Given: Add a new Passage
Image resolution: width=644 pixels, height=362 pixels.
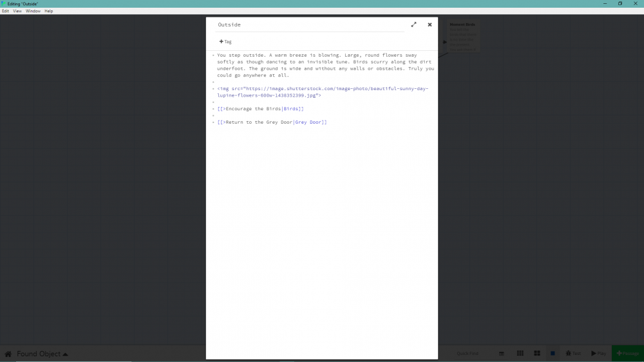Looking at the screenshot, I should pyautogui.click(x=627, y=354).
